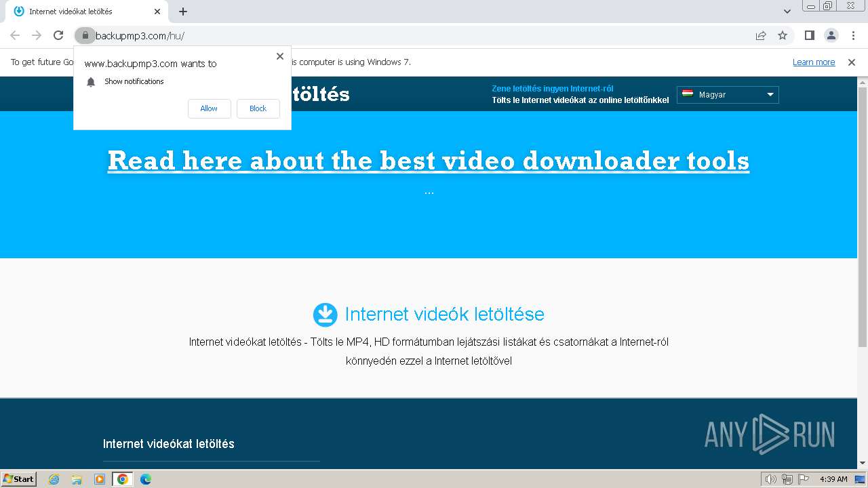Viewport: 868px width, 488px height.
Task: Click the 4:39 AM system clock
Action: point(833,479)
